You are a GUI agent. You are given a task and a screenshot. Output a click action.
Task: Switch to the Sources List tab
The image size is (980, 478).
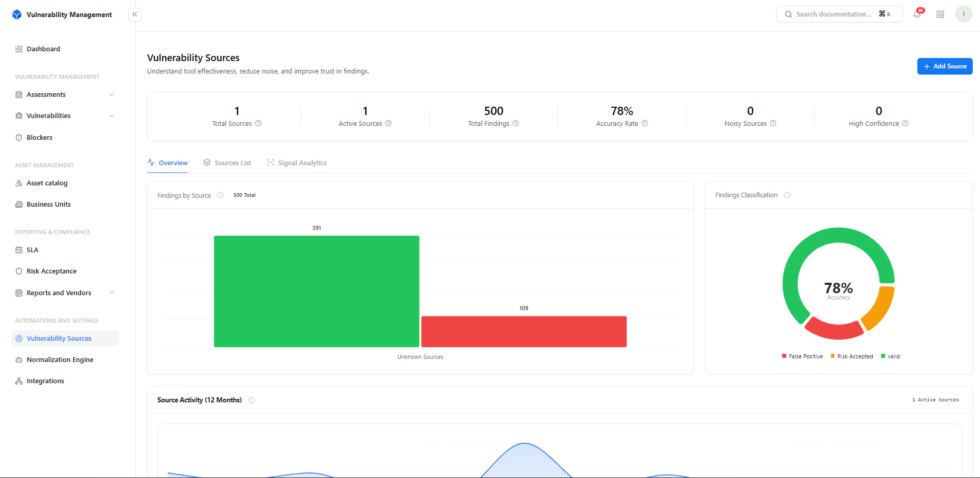point(227,163)
